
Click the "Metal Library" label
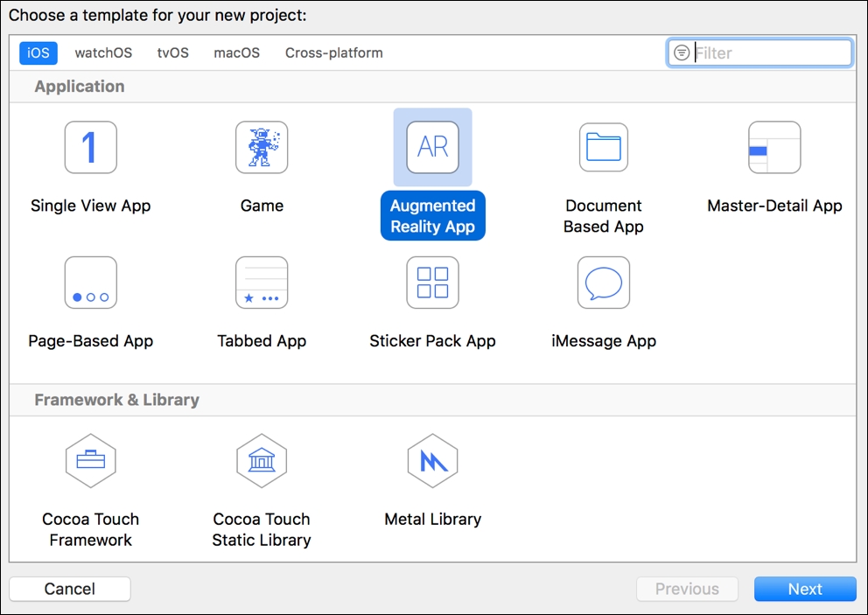coord(433,520)
